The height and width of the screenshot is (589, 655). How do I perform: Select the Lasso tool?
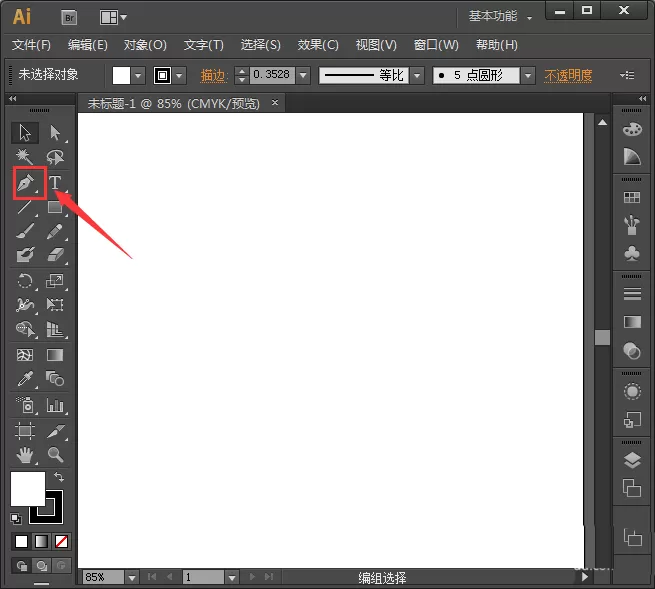[x=55, y=157]
